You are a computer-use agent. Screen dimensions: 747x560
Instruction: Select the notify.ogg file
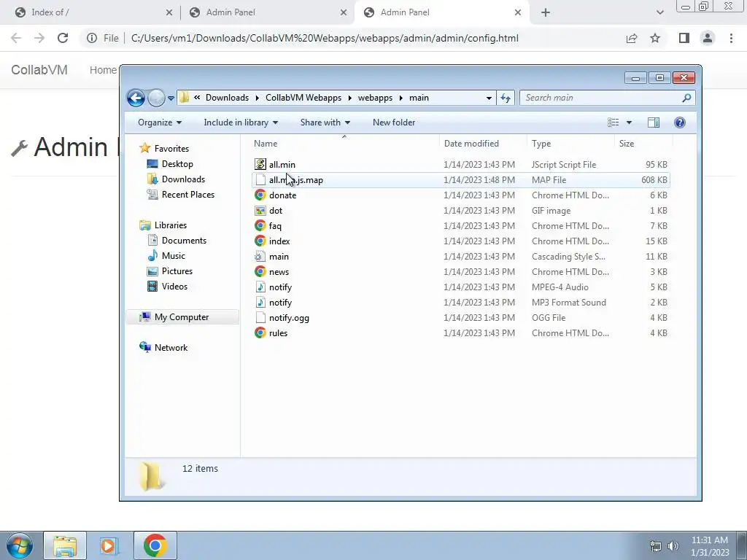pyautogui.click(x=461, y=318)
